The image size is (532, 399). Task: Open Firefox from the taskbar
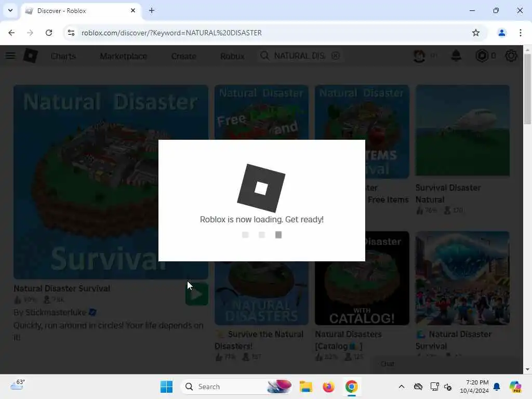click(328, 387)
